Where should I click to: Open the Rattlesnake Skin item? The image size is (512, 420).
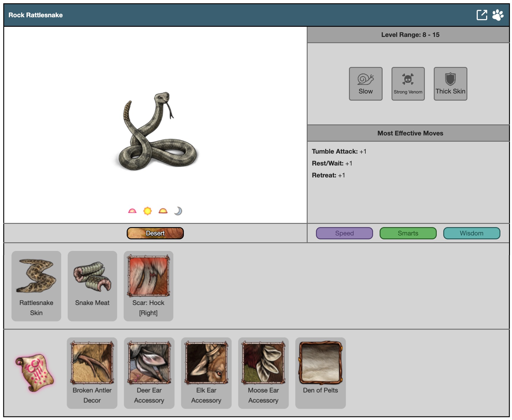pos(36,286)
